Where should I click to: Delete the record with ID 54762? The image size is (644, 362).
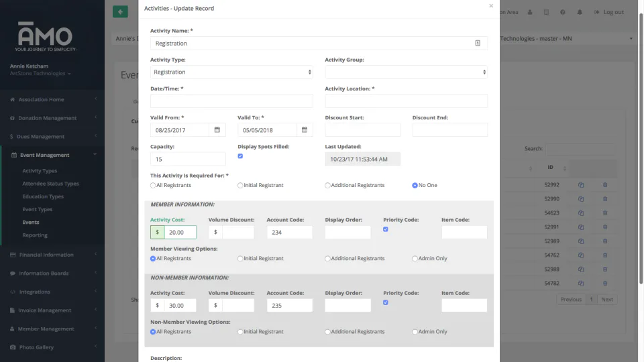pyautogui.click(x=605, y=255)
